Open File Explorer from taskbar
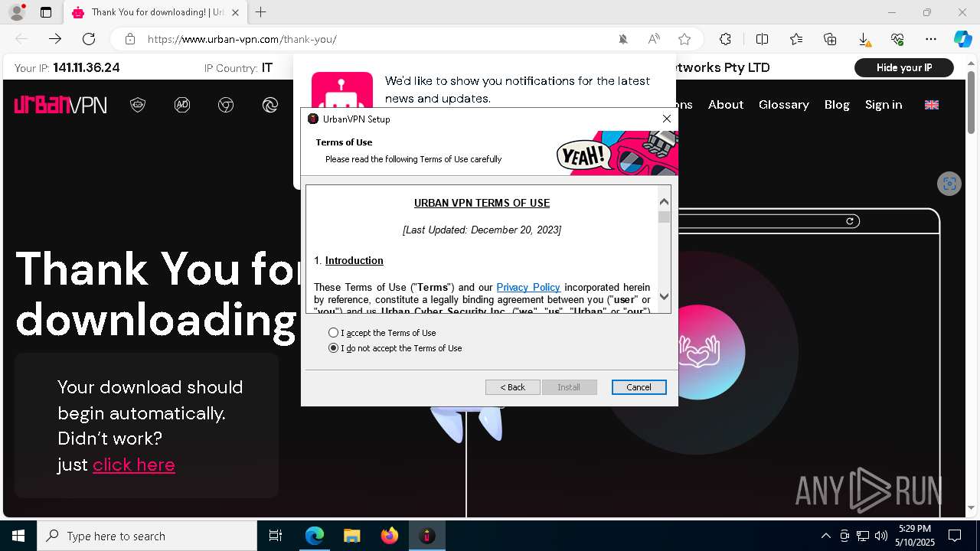This screenshot has width=980, height=551. click(351, 536)
